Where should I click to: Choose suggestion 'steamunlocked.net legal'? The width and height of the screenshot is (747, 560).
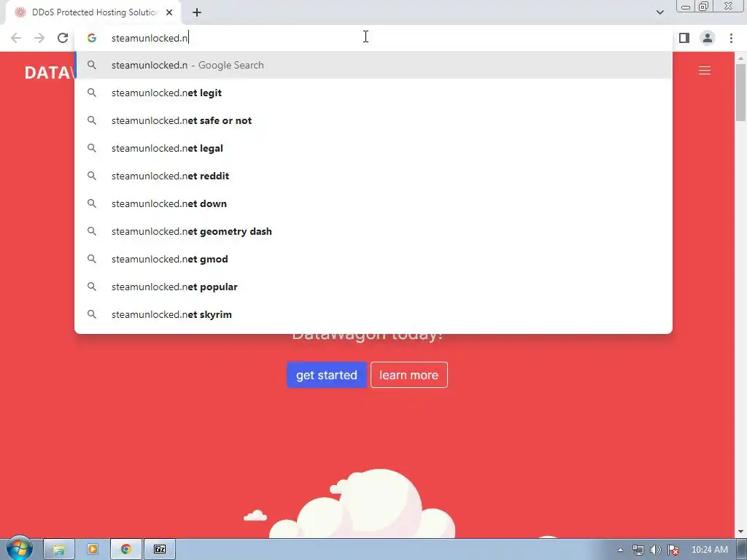coord(373,148)
